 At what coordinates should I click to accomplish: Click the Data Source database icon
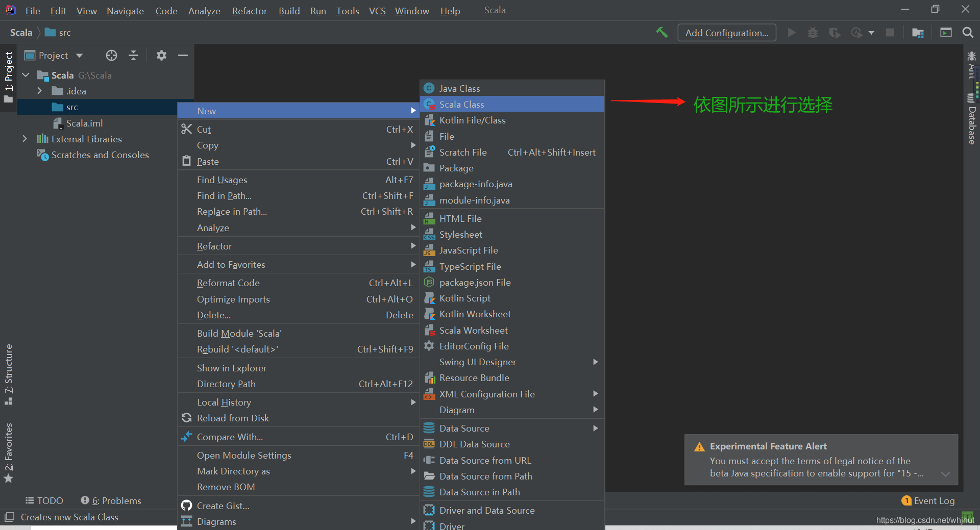[x=429, y=428]
